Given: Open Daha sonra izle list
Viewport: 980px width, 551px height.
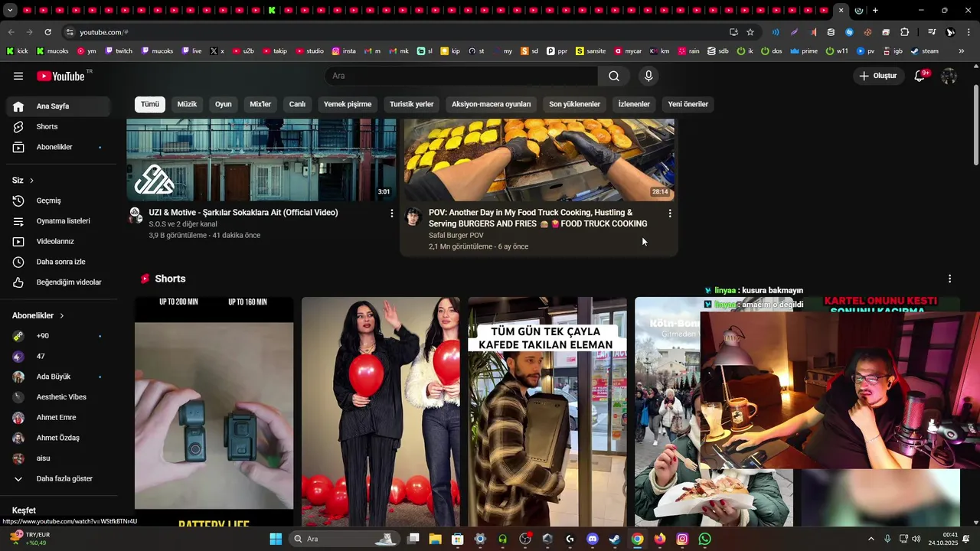Looking at the screenshot, I should (60, 262).
